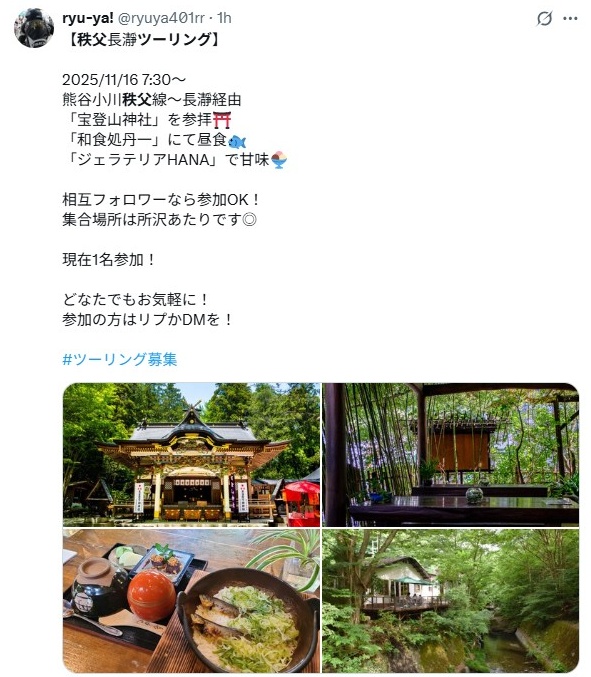Click the 和食処丹一 lunch text line
The height and width of the screenshot is (677, 591).
(x=154, y=140)
